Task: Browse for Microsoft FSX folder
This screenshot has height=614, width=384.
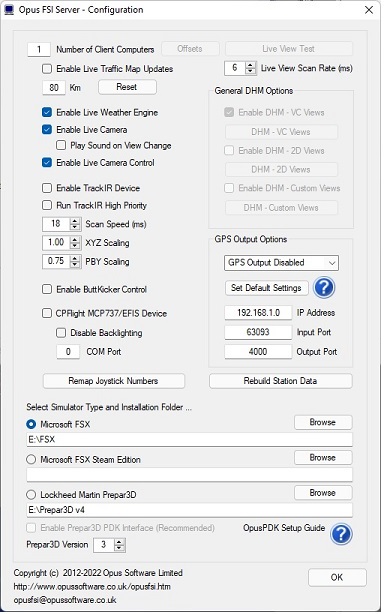Action: (x=323, y=423)
